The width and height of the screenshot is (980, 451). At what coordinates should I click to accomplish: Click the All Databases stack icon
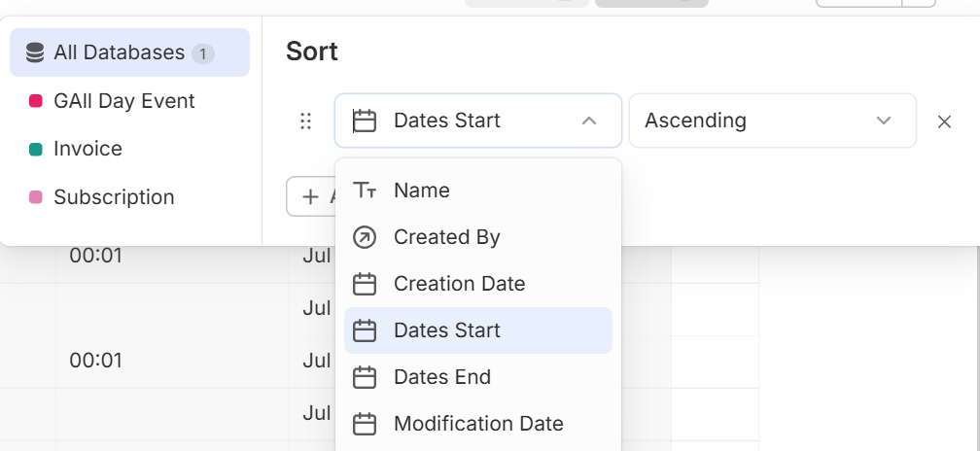[35, 52]
